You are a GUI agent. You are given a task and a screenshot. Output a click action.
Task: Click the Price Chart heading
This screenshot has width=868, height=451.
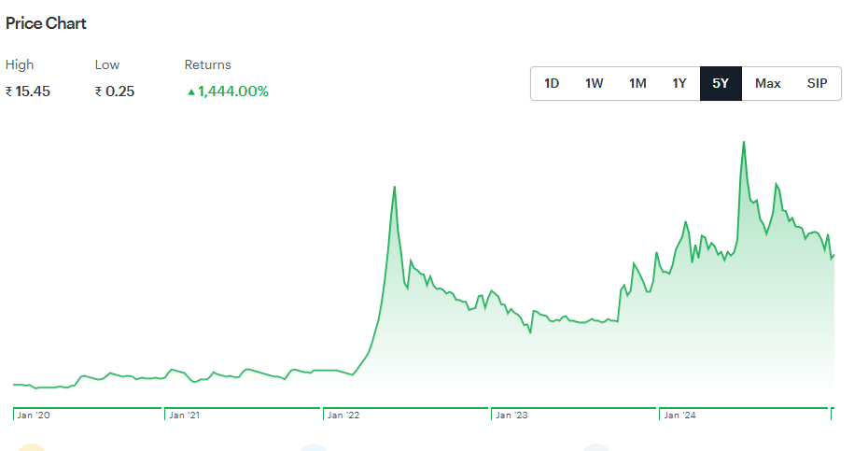[x=46, y=23]
